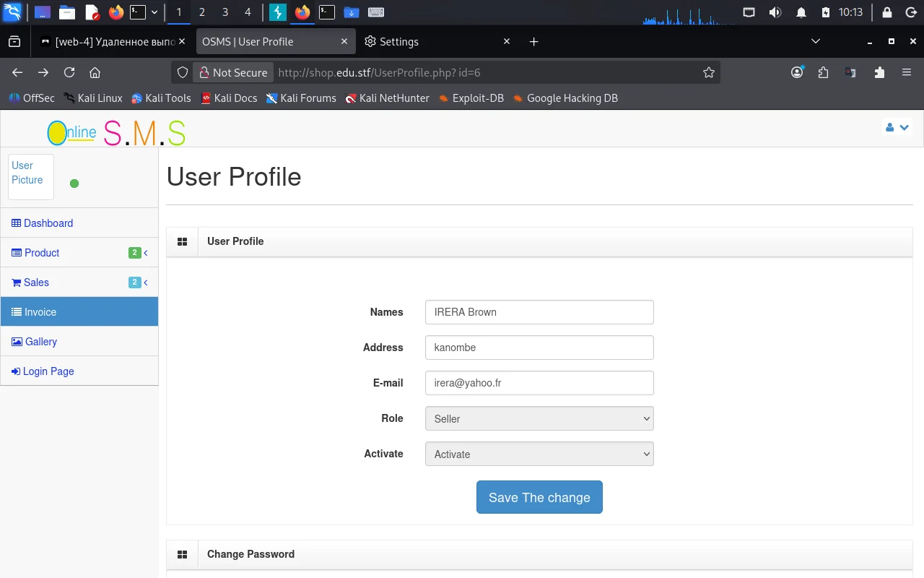Click the Firefox account icon in toolbar
The image size is (924, 578).
tap(797, 72)
